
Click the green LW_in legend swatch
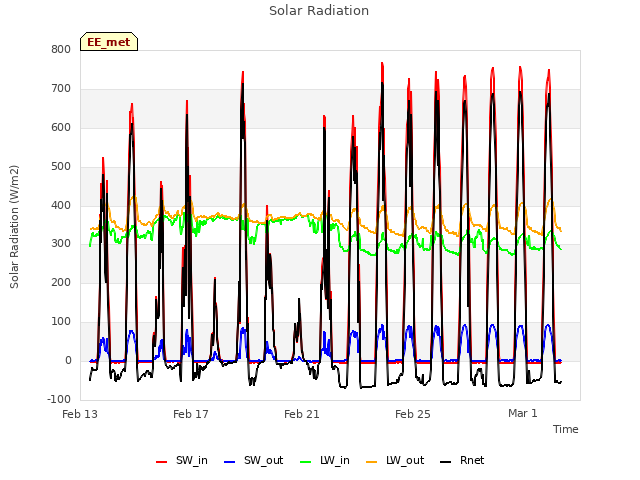pyautogui.click(x=306, y=462)
